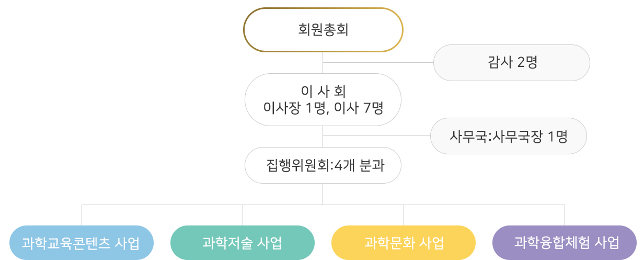Click the connector between 회원총회 and 이사회 boxes
The width and height of the screenshot is (644, 260).
(x=323, y=63)
